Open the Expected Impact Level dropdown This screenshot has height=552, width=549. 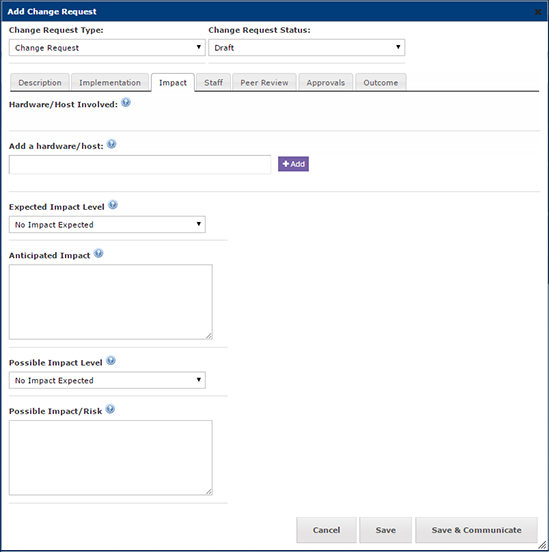tap(107, 225)
